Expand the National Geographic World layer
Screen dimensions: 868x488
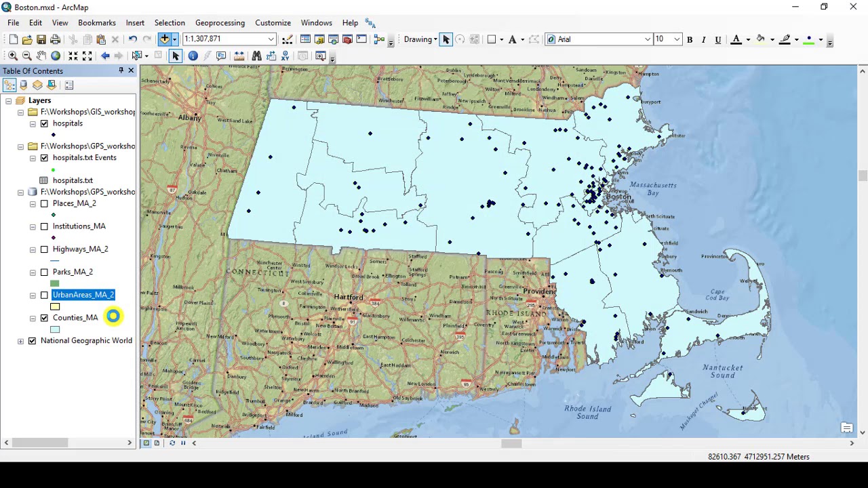[20, 341]
